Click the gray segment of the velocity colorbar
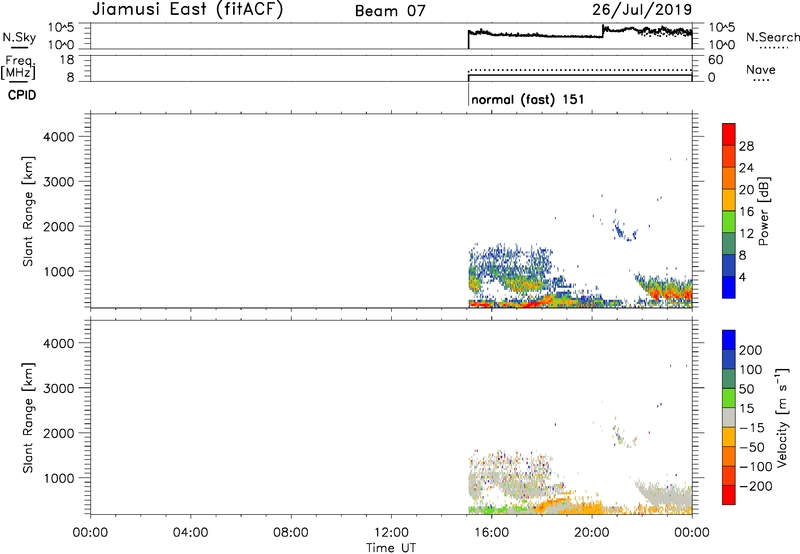 tap(729, 418)
